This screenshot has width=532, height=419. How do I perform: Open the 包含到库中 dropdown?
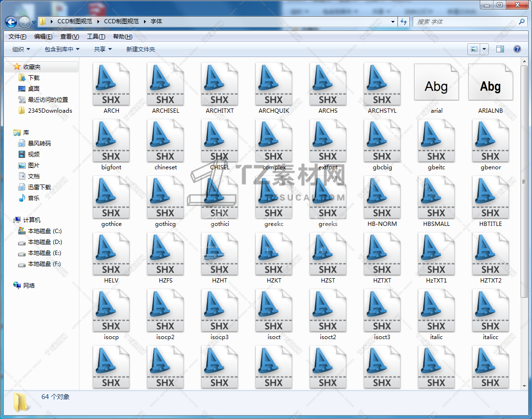coord(62,49)
